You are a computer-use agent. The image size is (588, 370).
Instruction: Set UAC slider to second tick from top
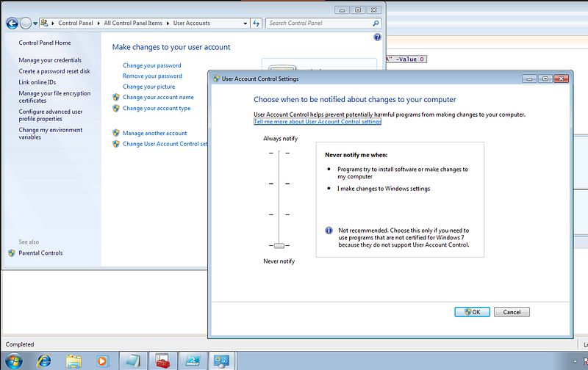(x=279, y=184)
